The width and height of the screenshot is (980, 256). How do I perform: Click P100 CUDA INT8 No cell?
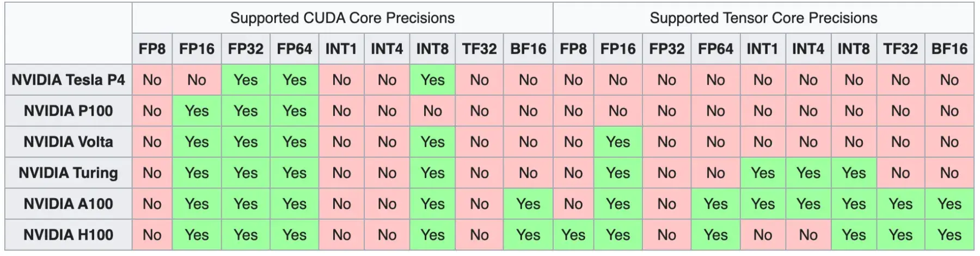(432, 111)
